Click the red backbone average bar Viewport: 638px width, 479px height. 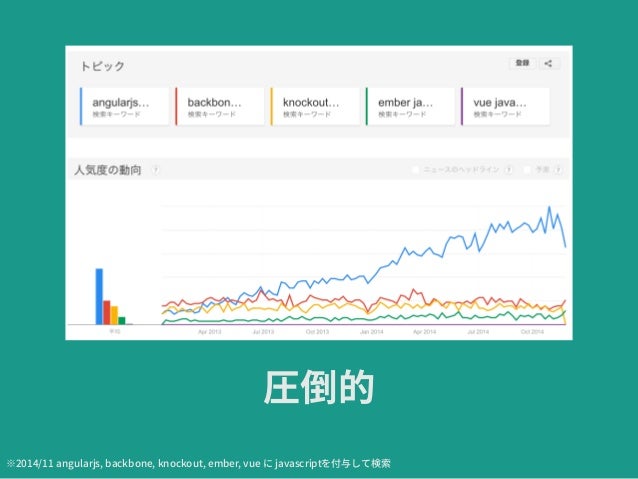point(107,313)
